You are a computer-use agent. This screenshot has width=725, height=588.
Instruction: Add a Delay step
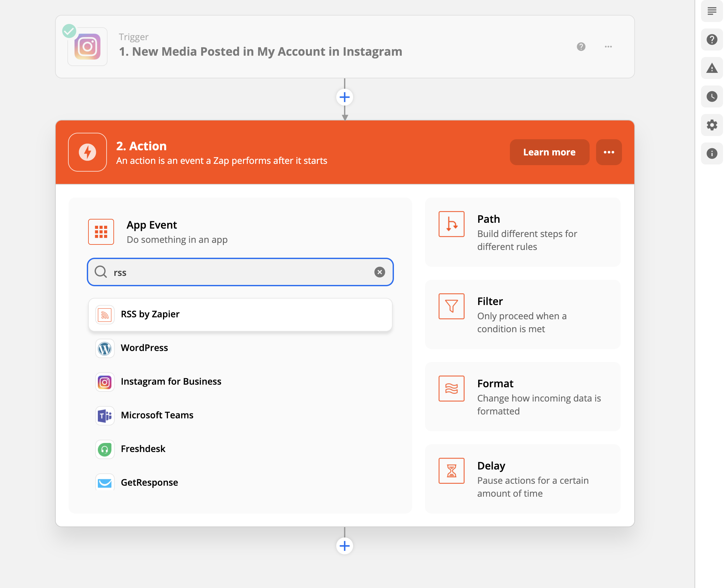click(523, 479)
